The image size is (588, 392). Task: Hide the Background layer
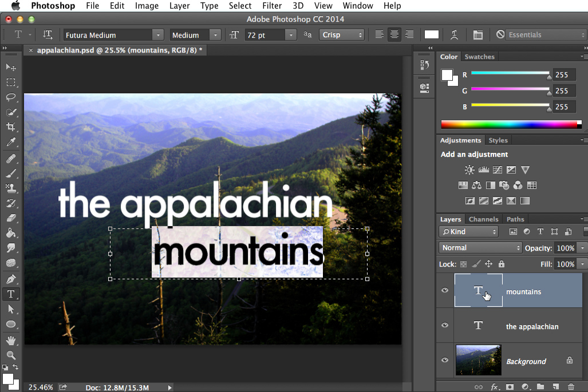445,361
